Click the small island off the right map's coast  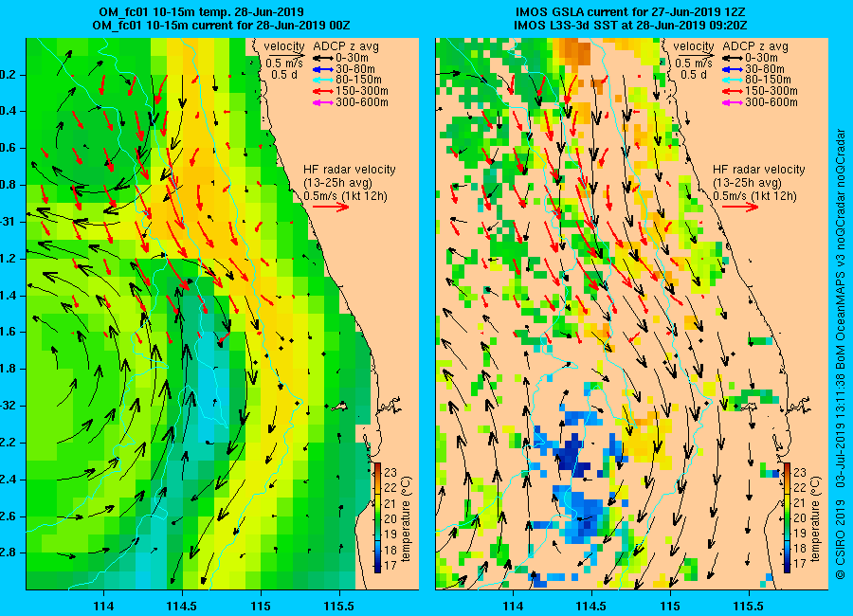(x=749, y=406)
